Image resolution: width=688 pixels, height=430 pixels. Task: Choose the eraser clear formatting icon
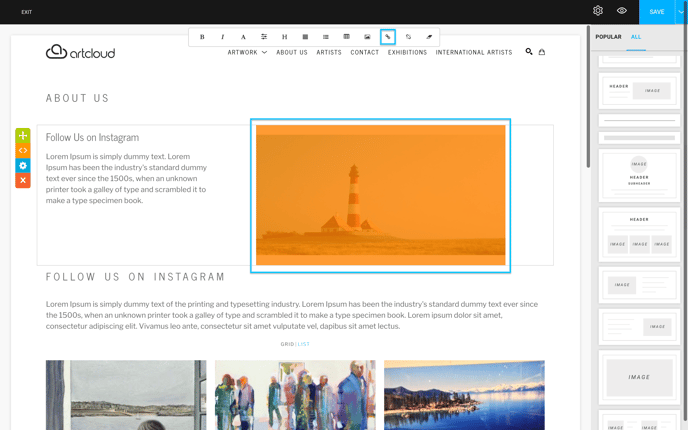click(429, 37)
